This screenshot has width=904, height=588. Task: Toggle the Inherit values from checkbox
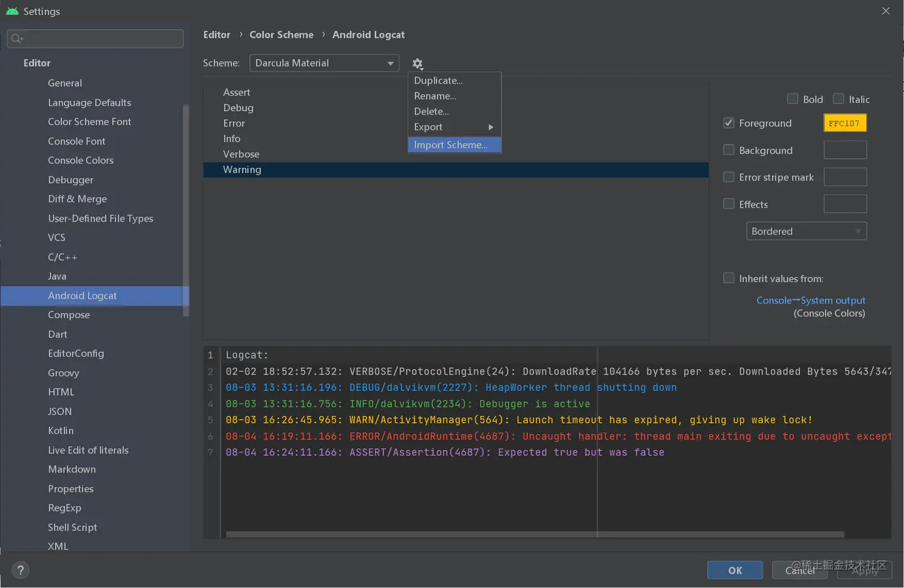[729, 278]
